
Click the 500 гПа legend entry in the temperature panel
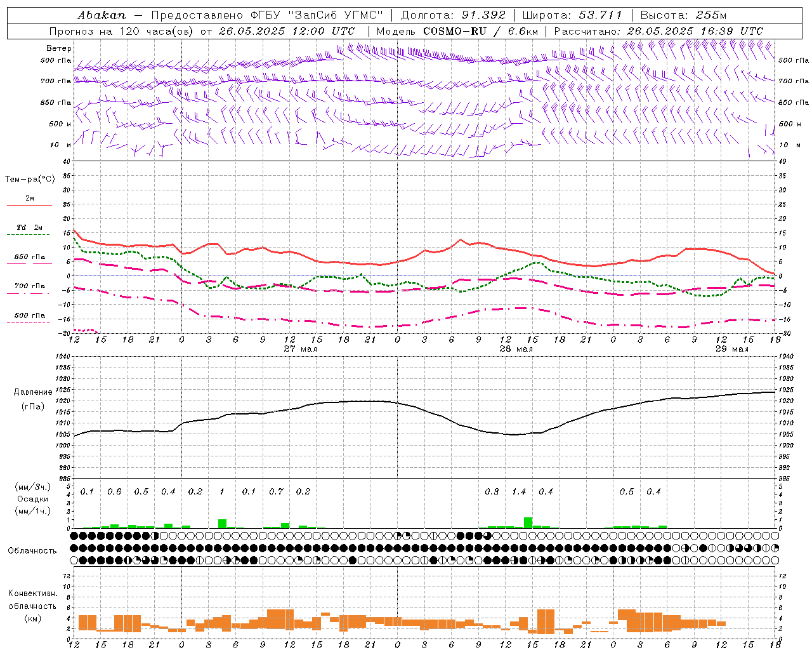click(30, 315)
